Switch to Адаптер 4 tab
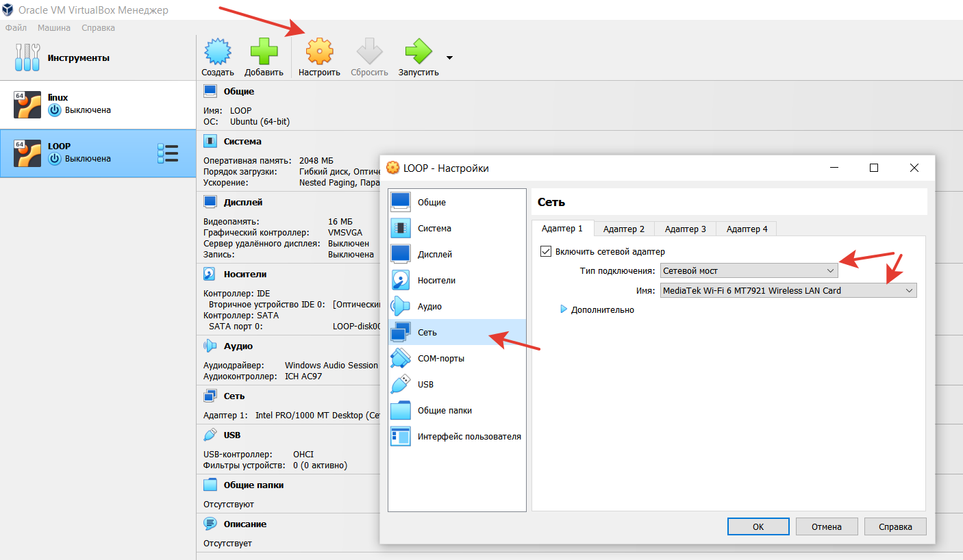The height and width of the screenshot is (560, 963). (x=747, y=229)
